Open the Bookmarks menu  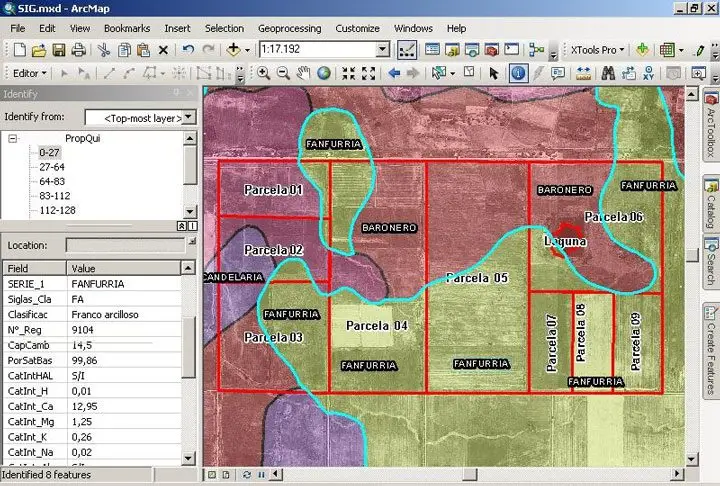click(x=126, y=29)
